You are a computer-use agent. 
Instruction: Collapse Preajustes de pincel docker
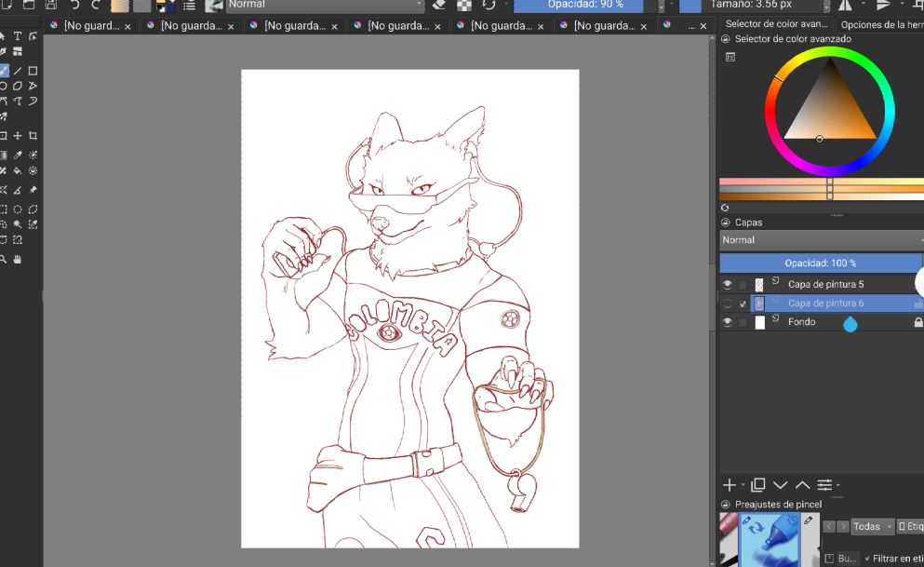click(726, 505)
